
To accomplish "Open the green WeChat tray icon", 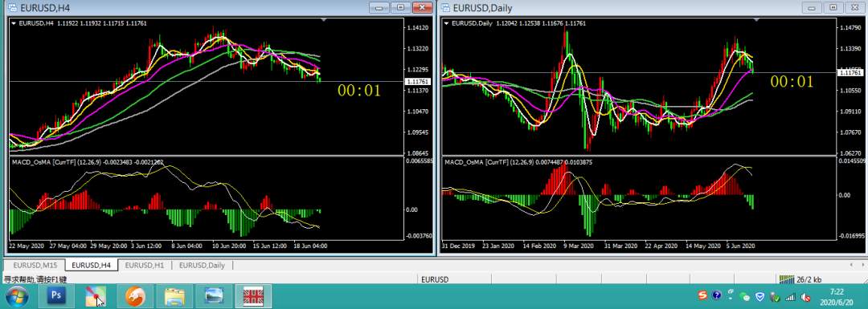I will click(745, 297).
